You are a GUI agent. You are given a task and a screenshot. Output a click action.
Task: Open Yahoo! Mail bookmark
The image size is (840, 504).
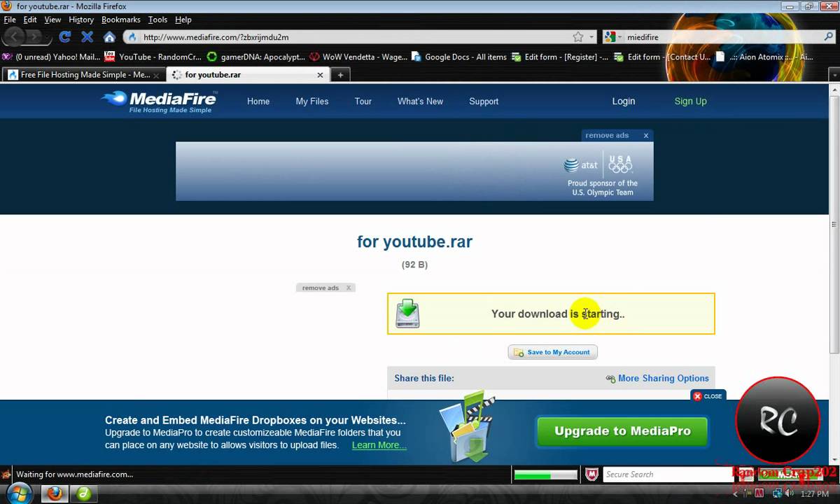pyautogui.click(x=52, y=57)
